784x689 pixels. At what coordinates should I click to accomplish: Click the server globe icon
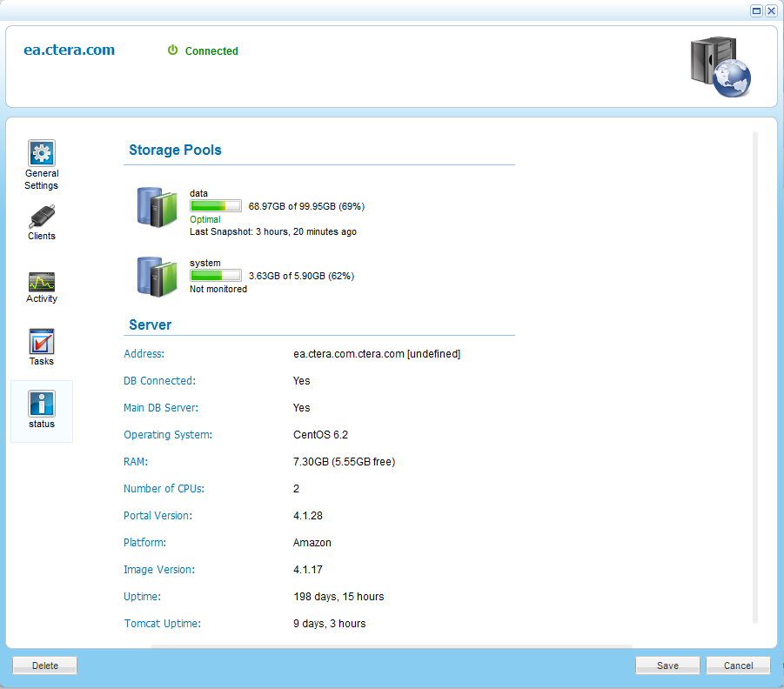tap(720, 66)
